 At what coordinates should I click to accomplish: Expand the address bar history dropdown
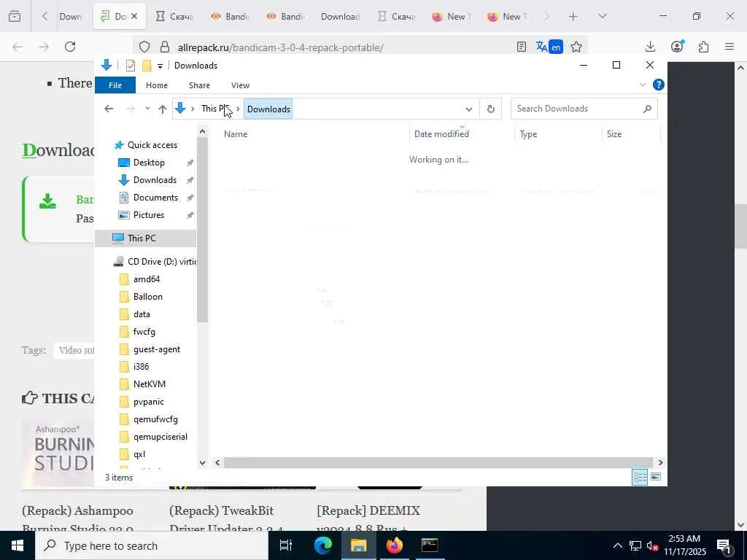tap(469, 109)
